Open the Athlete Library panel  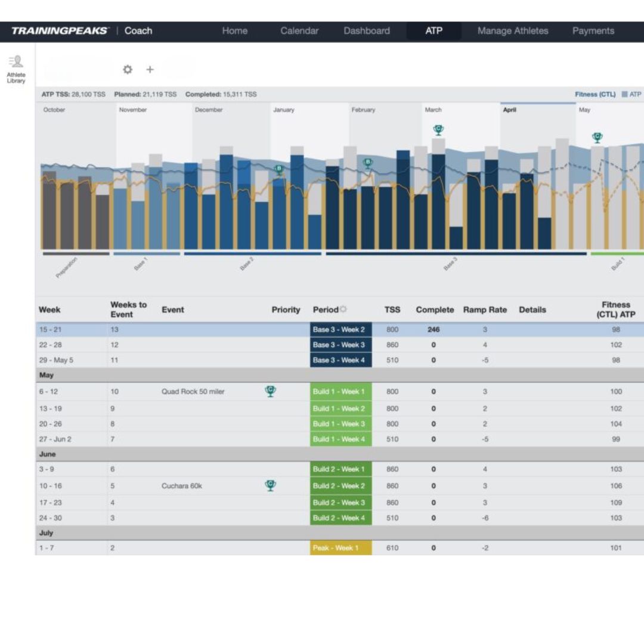click(x=16, y=69)
